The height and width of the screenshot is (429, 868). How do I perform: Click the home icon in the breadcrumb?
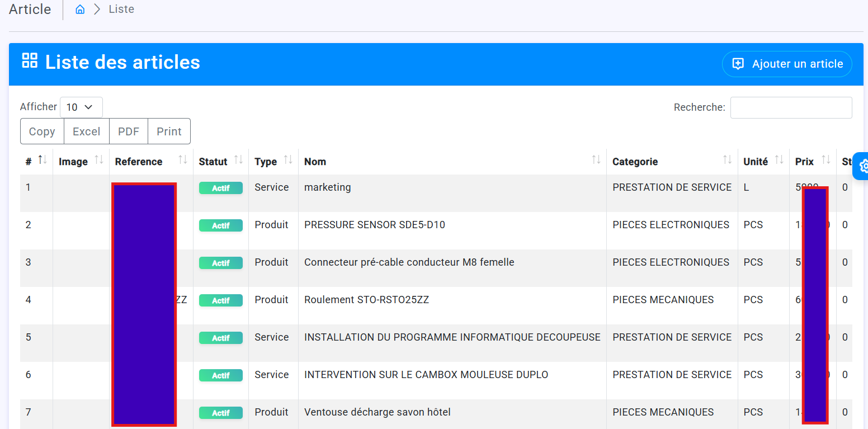point(79,9)
